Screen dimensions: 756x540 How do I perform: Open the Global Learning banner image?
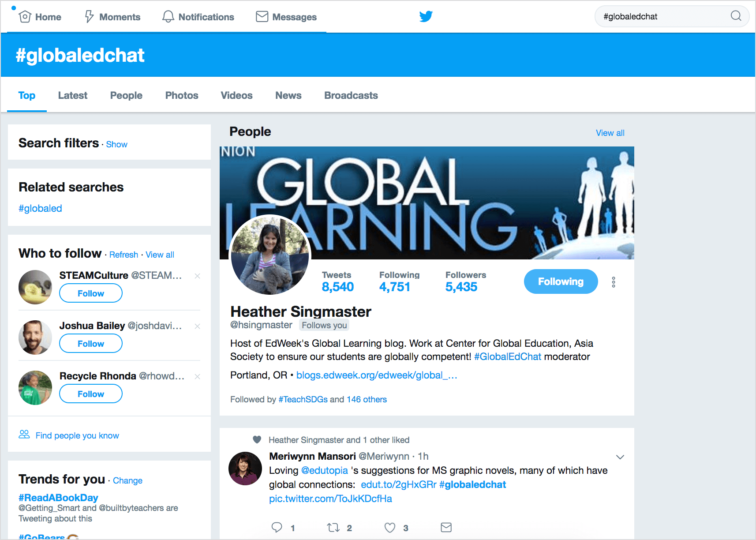427,203
